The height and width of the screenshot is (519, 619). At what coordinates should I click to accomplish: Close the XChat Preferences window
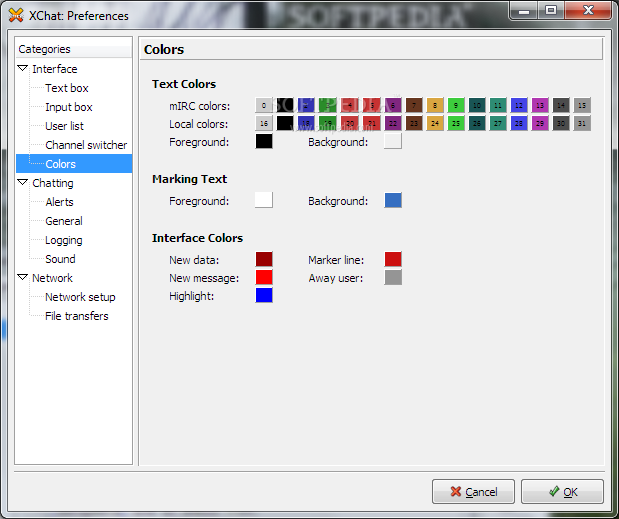coord(588,10)
